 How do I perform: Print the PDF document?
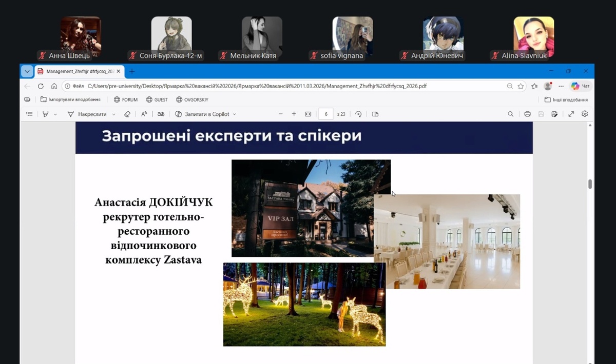click(527, 114)
